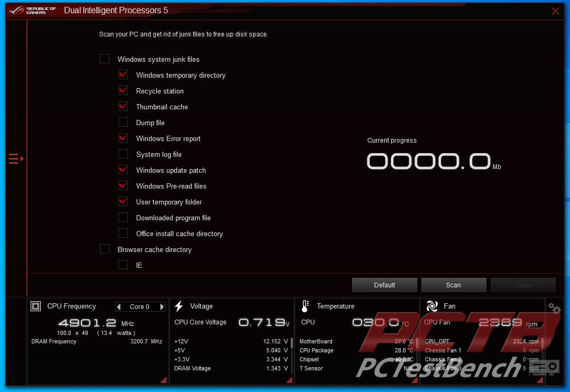The height and width of the screenshot is (392, 570).
Task: Open the side menu expander icon
Action: click(x=16, y=159)
